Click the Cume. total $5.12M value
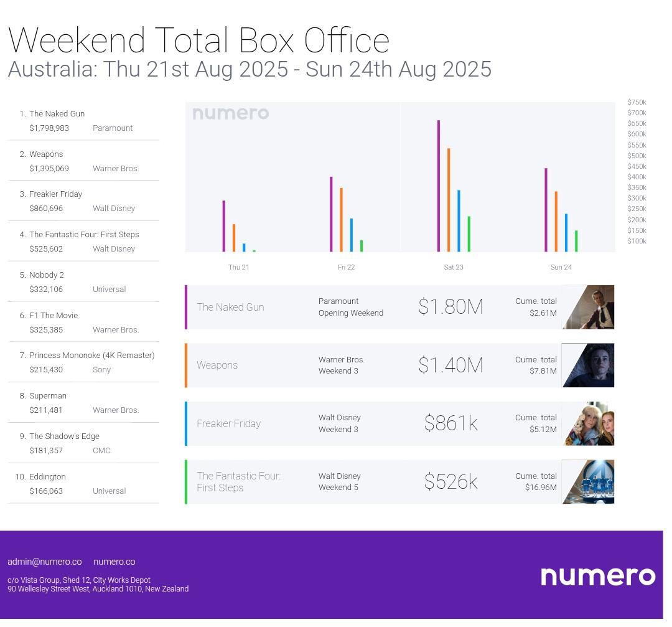This screenshot has height=627, width=672. tap(543, 429)
